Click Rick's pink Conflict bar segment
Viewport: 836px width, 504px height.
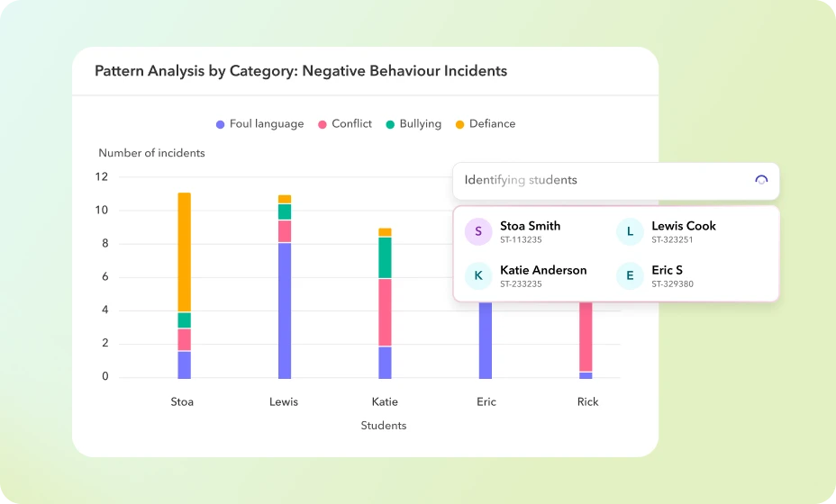(586, 337)
